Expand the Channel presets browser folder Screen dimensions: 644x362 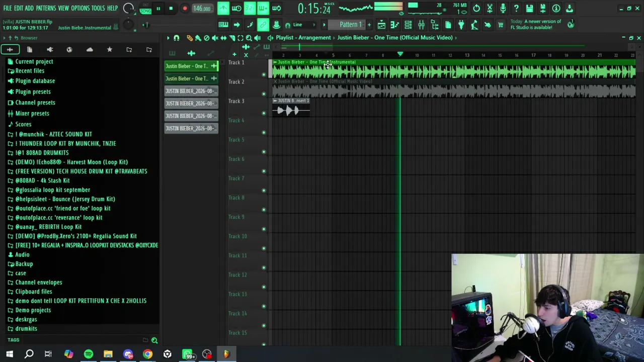35,103
